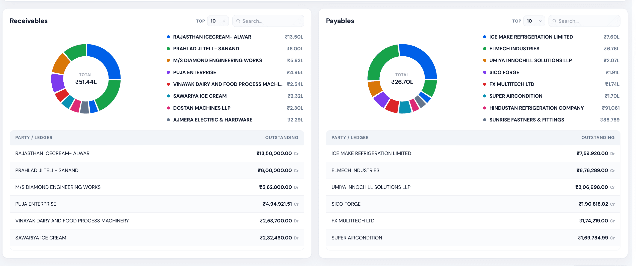Click the Payables search field
The image size is (644, 266).
coord(584,21)
